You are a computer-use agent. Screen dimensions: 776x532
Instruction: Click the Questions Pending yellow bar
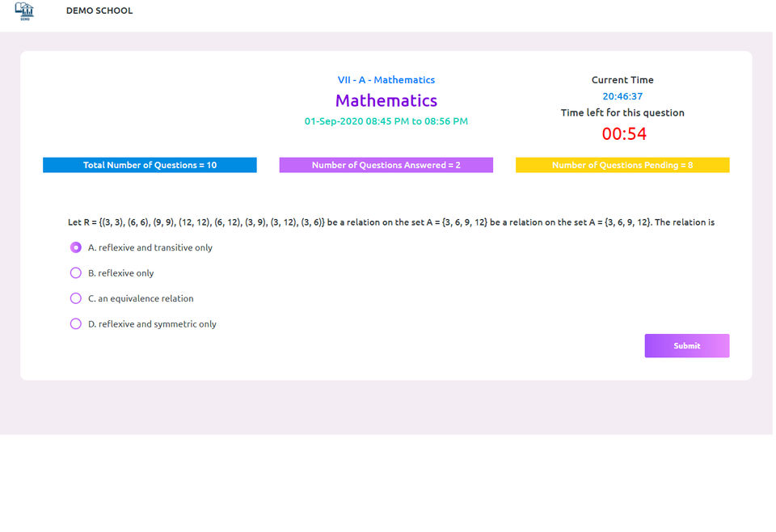pyautogui.click(x=622, y=165)
